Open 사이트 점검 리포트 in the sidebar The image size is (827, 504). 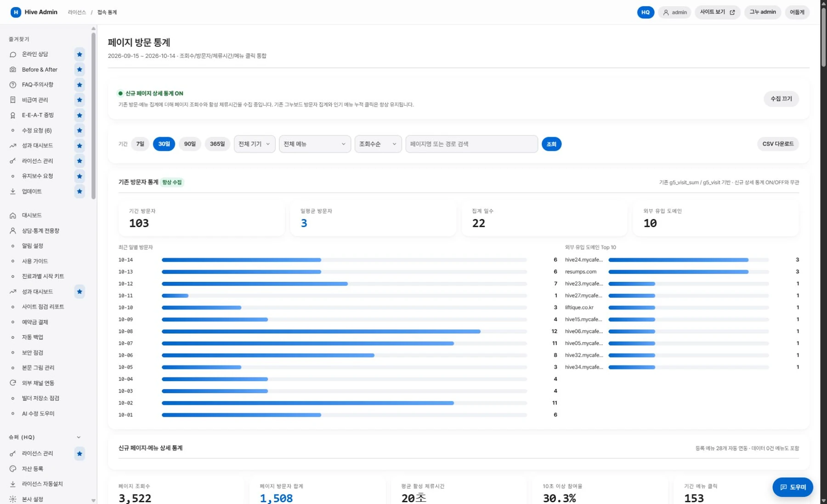coord(43,307)
